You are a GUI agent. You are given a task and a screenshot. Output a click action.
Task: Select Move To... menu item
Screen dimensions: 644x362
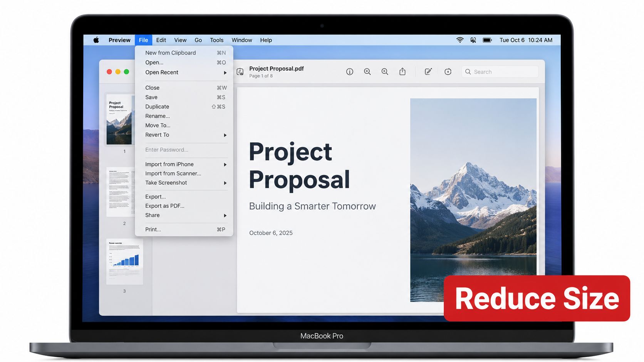click(x=184, y=125)
